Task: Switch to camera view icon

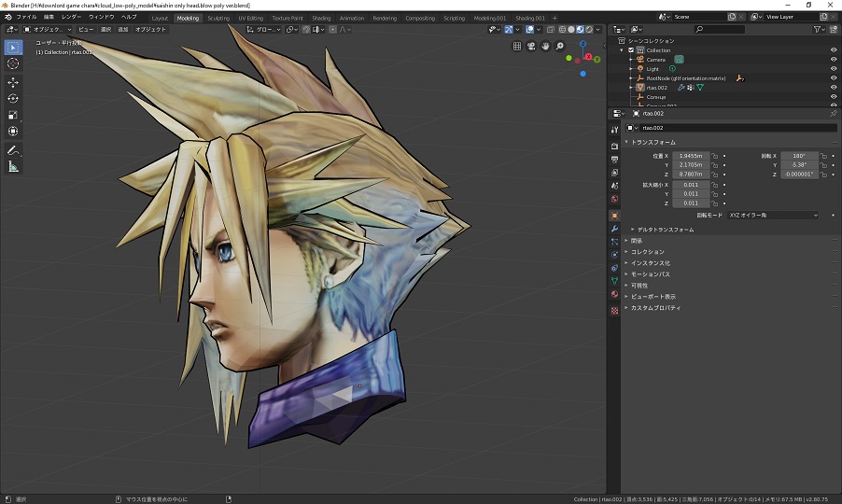Action: 531,46
